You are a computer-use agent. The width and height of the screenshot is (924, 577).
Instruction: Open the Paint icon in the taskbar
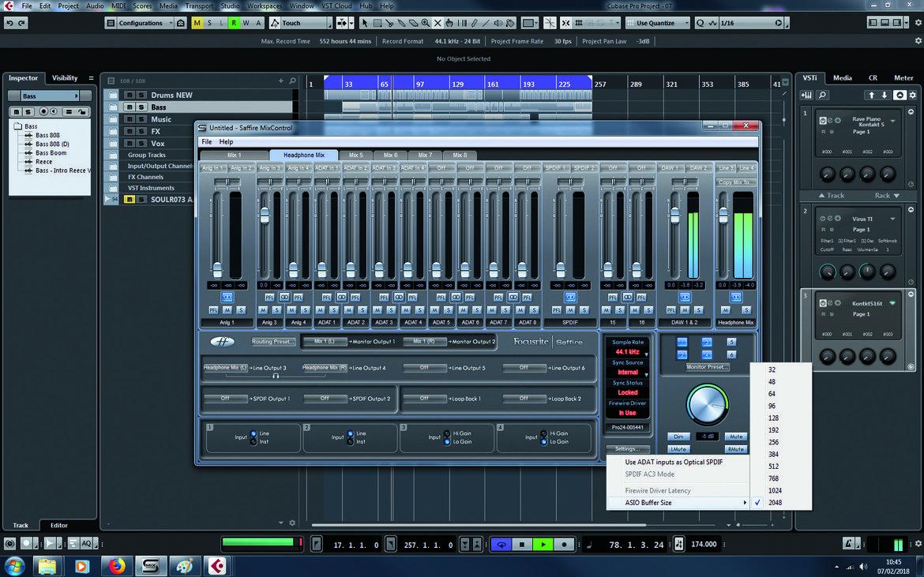pos(185,567)
